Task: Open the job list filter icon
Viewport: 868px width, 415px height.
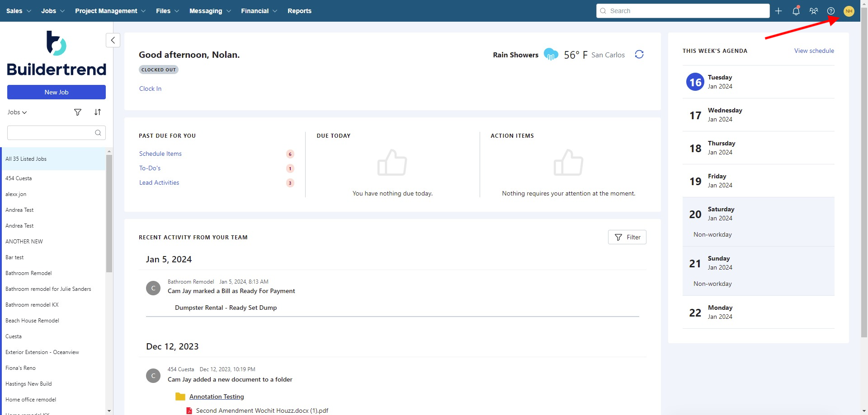Action: pyautogui.click(x=78, y=112)
